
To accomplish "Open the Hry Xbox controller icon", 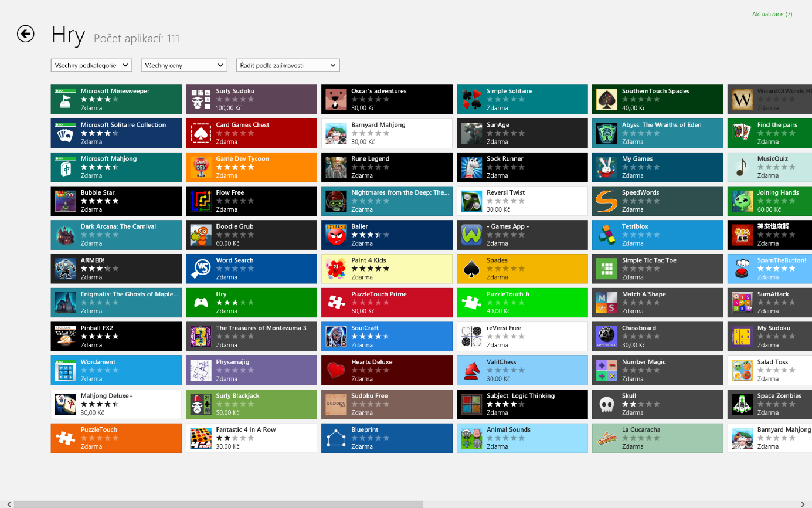I will [201, 303].
